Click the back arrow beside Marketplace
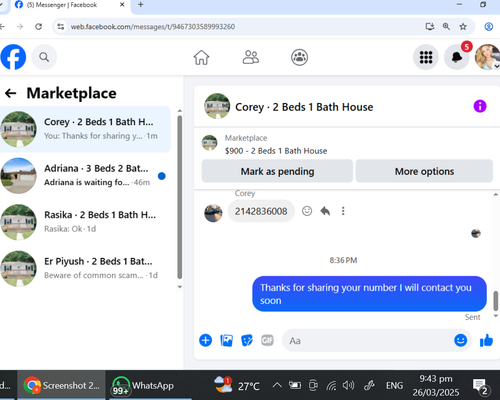This screenshot has height=400, width=500. 11,93
